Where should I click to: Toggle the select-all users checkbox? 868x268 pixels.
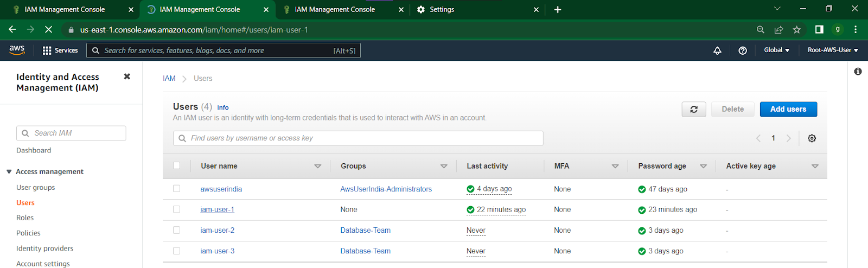point(176,165)
